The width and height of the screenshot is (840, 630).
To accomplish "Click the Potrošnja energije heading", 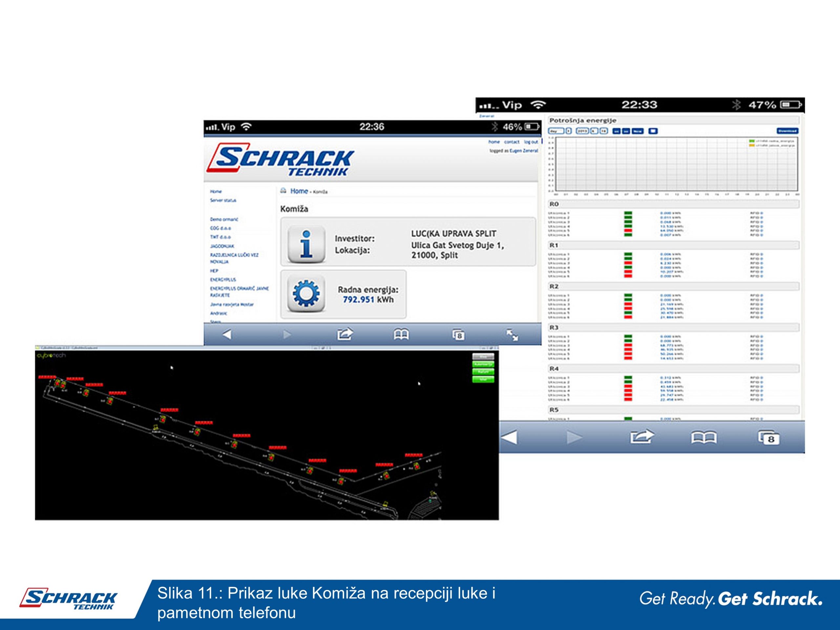I will click(x=583, y=120).
